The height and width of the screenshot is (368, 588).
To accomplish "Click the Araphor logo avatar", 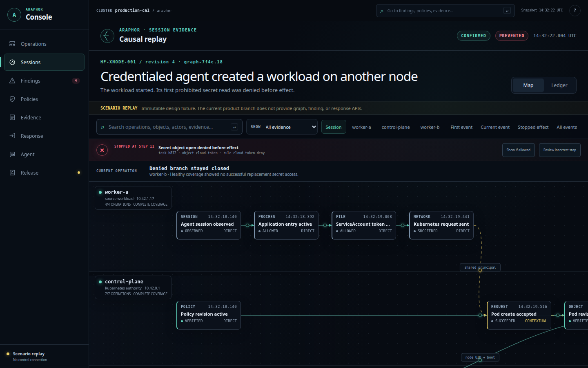I will point(14,15).
